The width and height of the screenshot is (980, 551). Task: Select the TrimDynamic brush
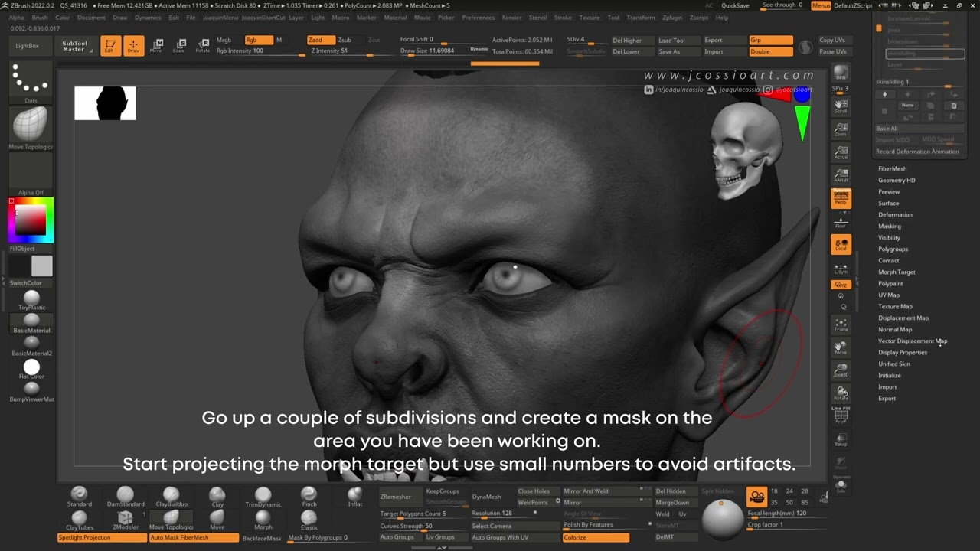click(263, 497)
